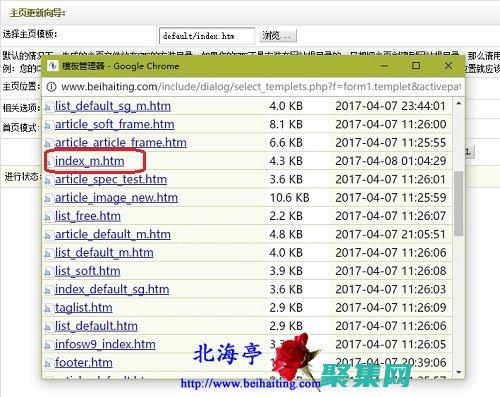The width and height of the screenshot is (500, 397).
Task: Open the taglist.htm template link
Action: click(x=84, y=308)
